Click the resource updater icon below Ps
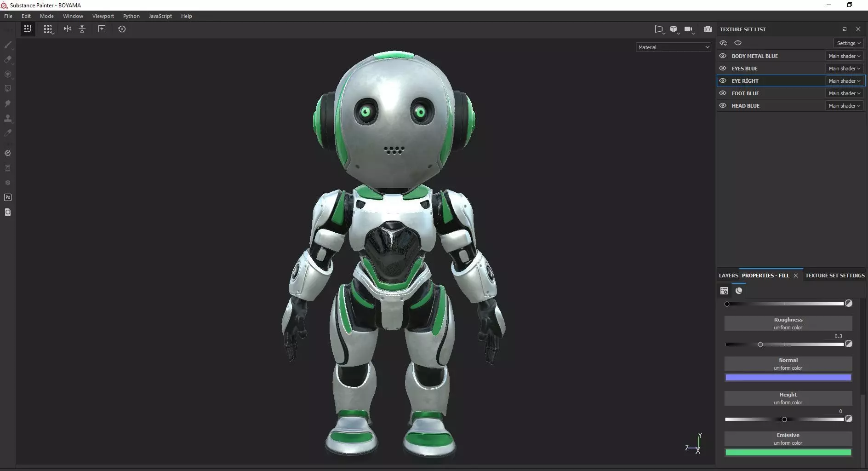Image resolution: width=868 pixels, height=471 pixels. point(8,212)
